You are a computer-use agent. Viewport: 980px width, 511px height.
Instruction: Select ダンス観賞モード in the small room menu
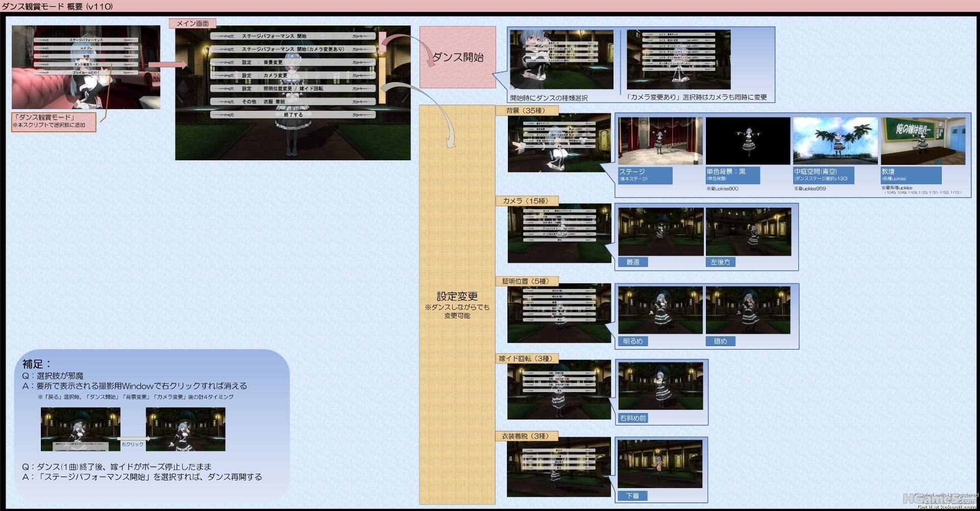coord(86,64)
